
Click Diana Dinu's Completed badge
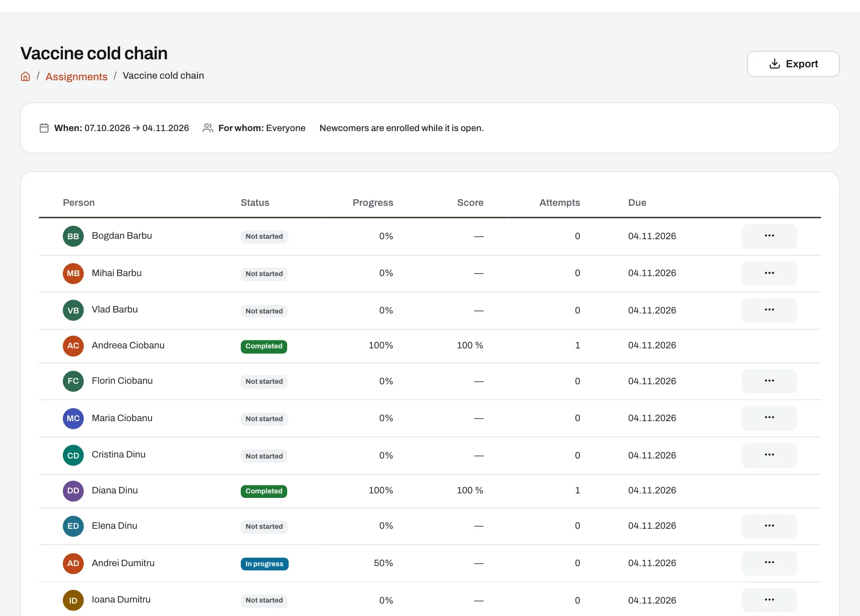[x=264, y=491]
